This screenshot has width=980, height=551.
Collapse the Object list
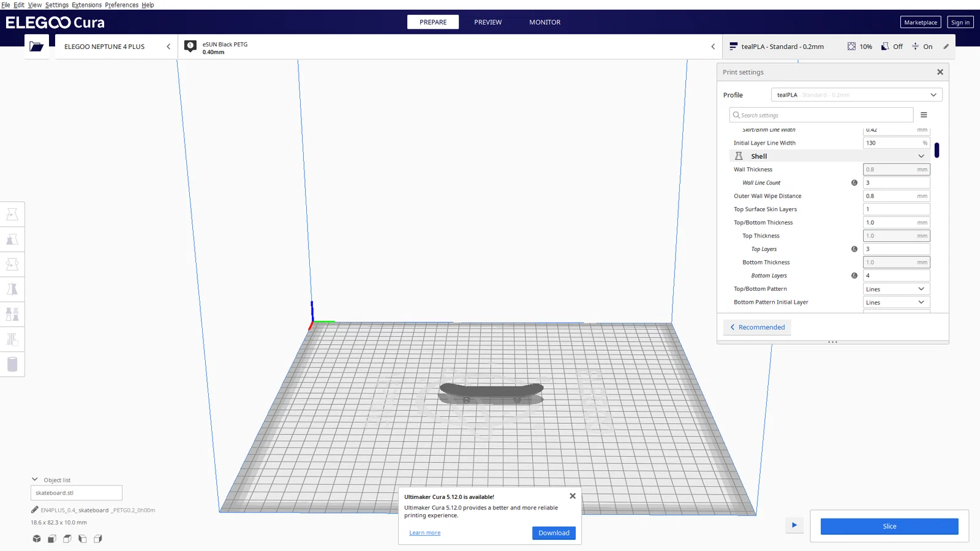35,479
